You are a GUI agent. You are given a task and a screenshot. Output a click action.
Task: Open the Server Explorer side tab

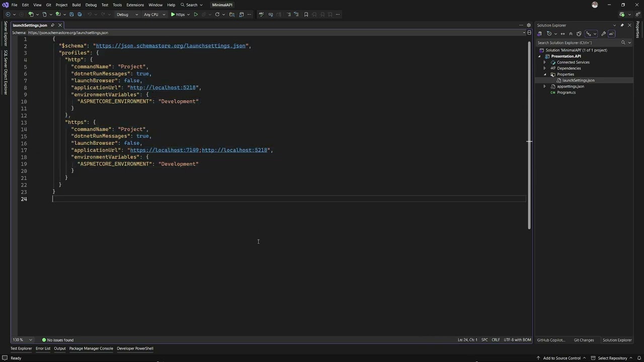(6, 34)
